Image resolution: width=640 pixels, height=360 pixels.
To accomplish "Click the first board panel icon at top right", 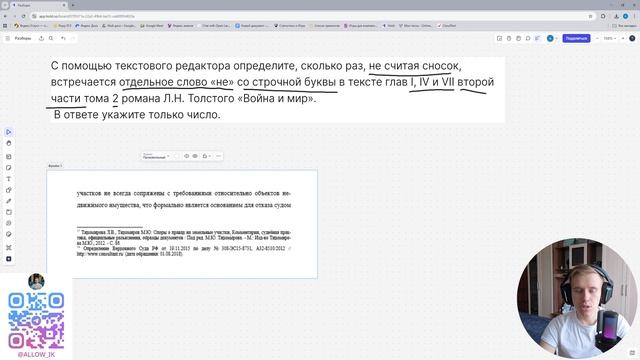I will pos(499,38).
